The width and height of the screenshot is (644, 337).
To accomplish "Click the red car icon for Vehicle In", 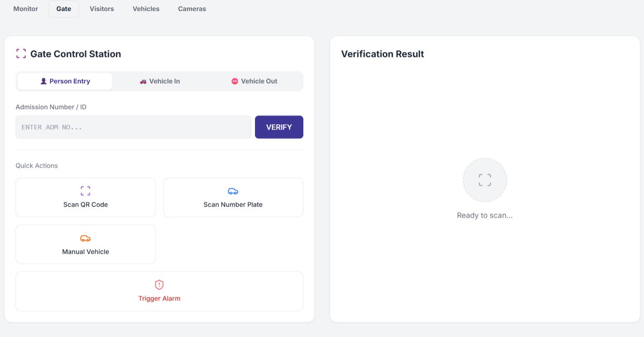I will point(143,82).
